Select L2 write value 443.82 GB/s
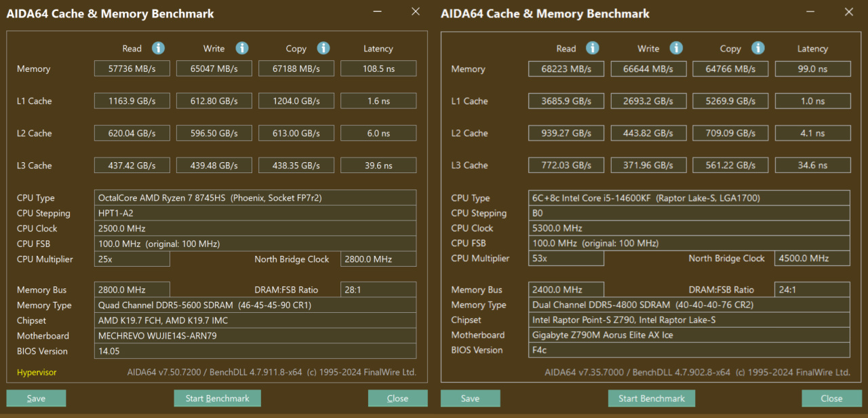 pos(648,133)
